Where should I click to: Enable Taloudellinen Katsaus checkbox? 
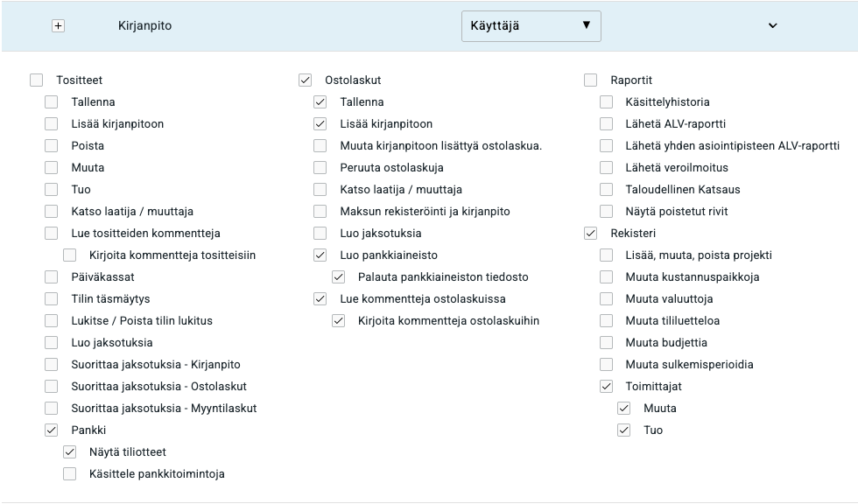click(x=607, y=190)
